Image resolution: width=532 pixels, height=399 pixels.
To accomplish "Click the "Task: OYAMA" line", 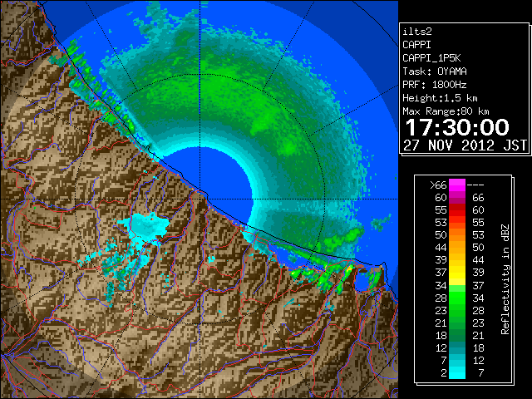I will pyautogui.click(x=435, y=71).
